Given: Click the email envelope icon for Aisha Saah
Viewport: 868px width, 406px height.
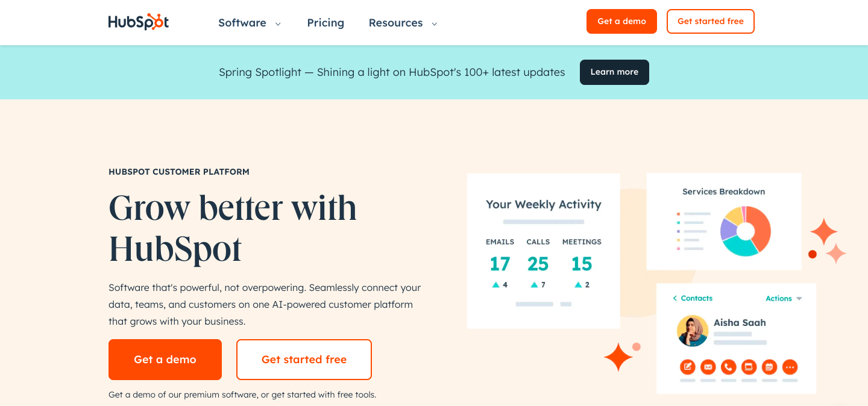Looking at the screenshot, I should coord(708,366).
